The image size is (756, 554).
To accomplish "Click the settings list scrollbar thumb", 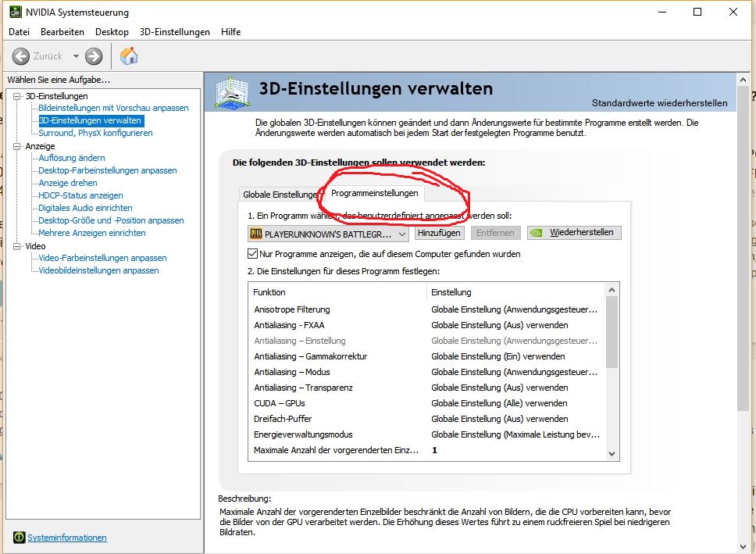I will click(612, 332).
